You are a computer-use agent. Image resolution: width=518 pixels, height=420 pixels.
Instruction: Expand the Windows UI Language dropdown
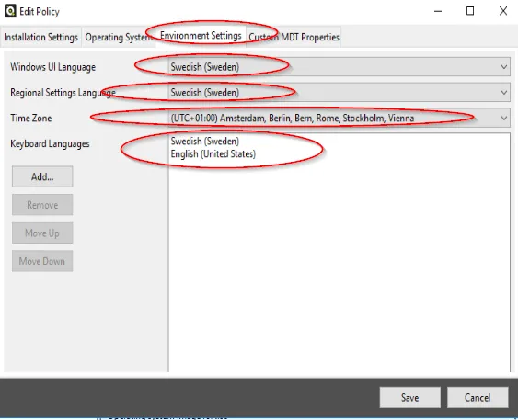tap(339, 67)
